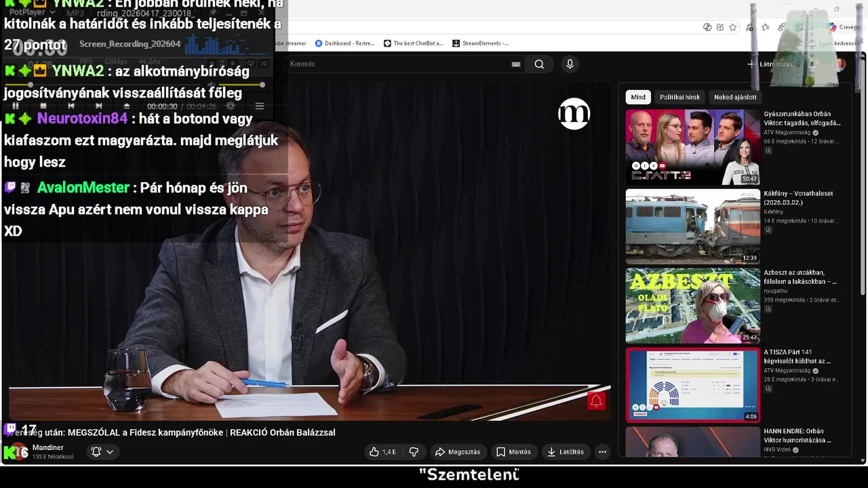
Task: Open browser favorites list icon
Action: [x=766, y=27]
